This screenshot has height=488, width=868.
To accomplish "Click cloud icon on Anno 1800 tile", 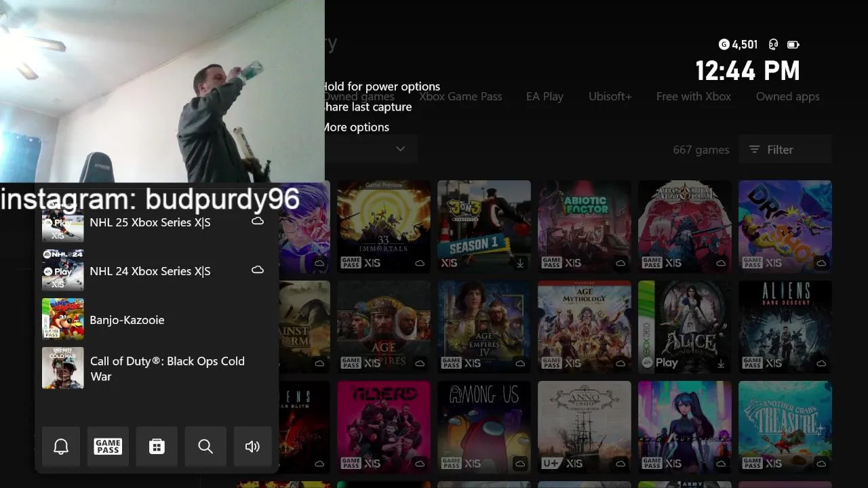I will (620, 464).
